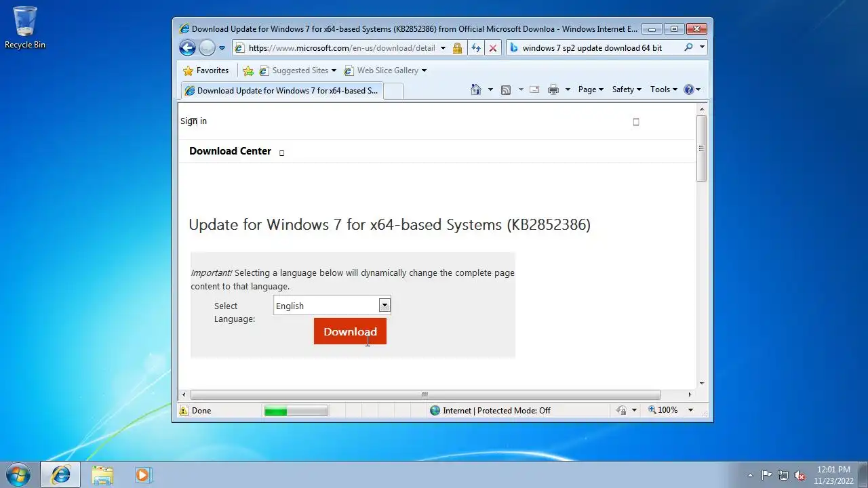This screenshot has width=868, height=488.
Task: Launch Windows Media Player from the taskbar
Action: point(143,474)
